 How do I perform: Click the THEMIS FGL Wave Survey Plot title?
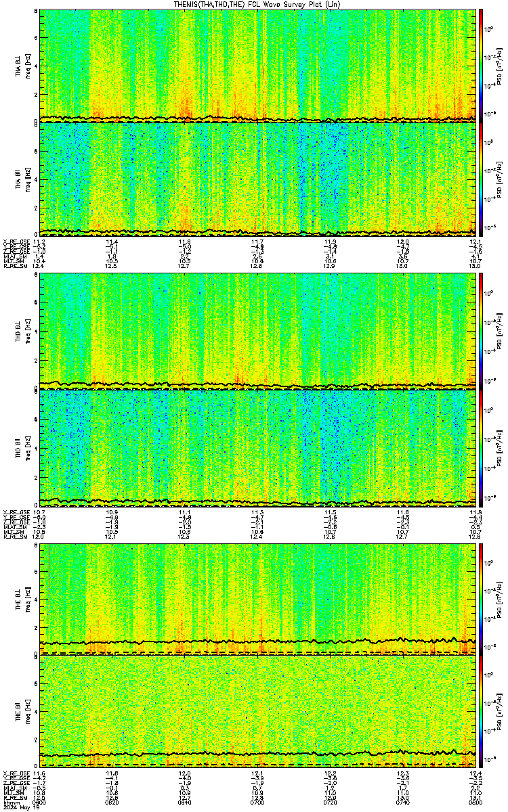pos(257,4)
